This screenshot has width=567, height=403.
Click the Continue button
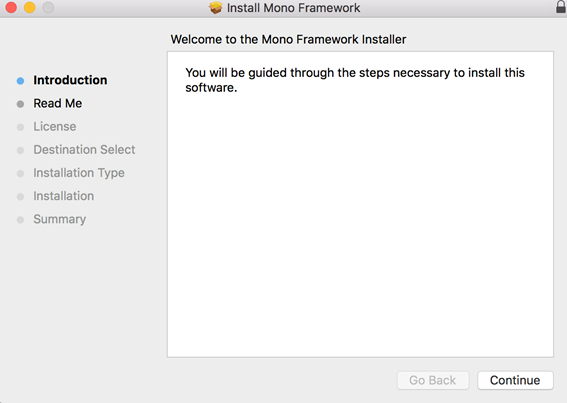pyautogui.click(x=515, y=380)
